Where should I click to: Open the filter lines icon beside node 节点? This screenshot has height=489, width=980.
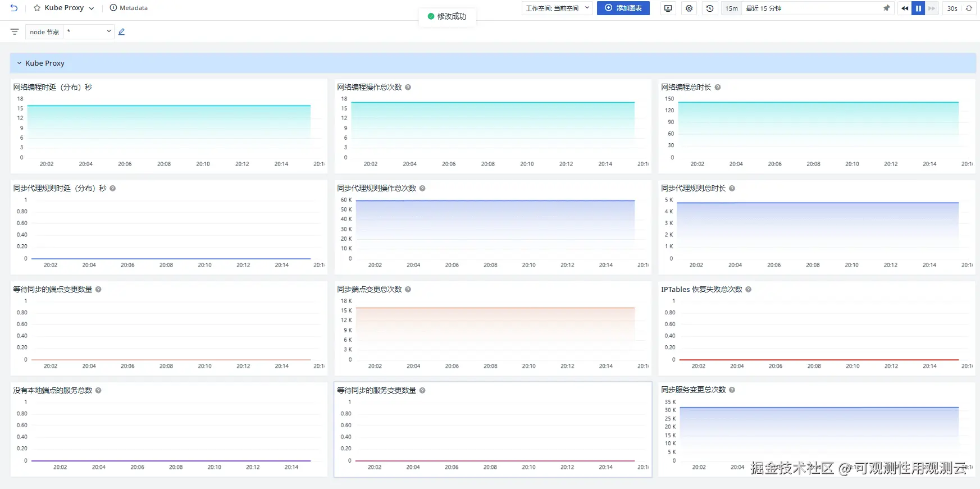15,32
